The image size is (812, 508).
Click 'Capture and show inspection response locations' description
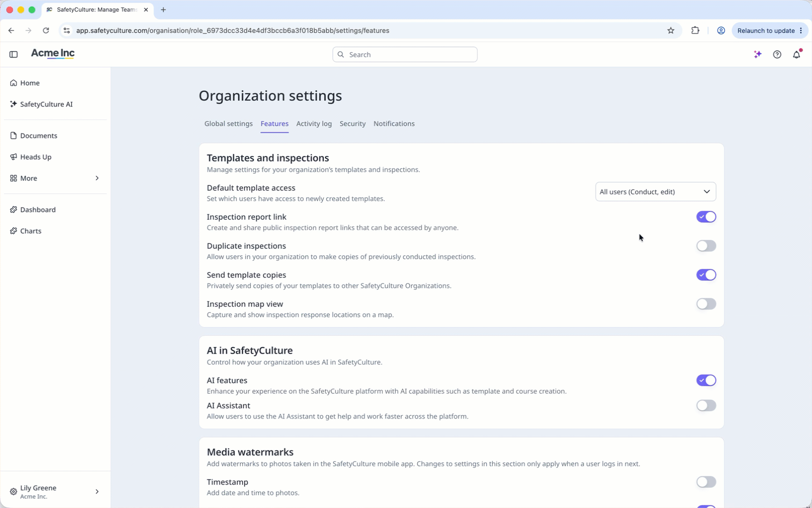pos(300,314)
